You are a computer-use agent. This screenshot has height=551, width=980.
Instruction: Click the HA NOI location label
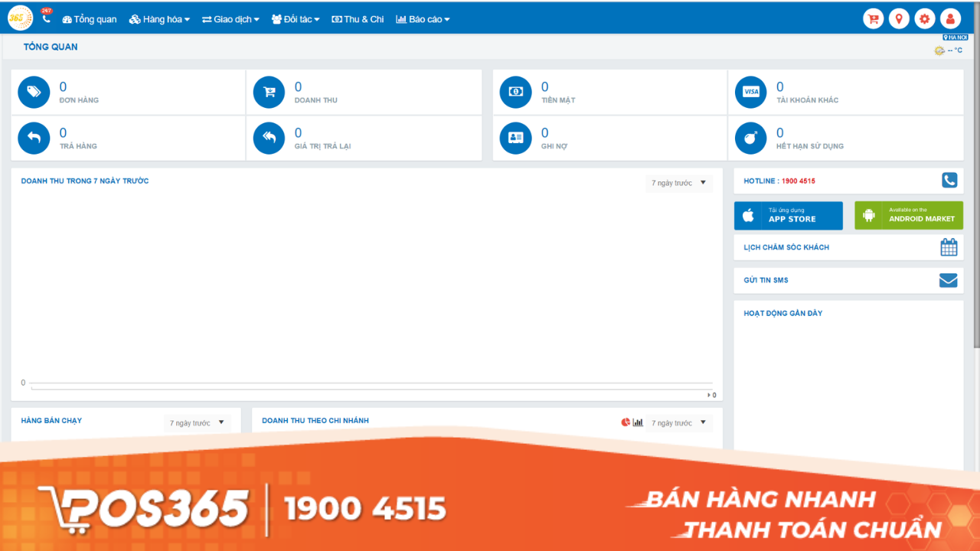coord(955,37)
